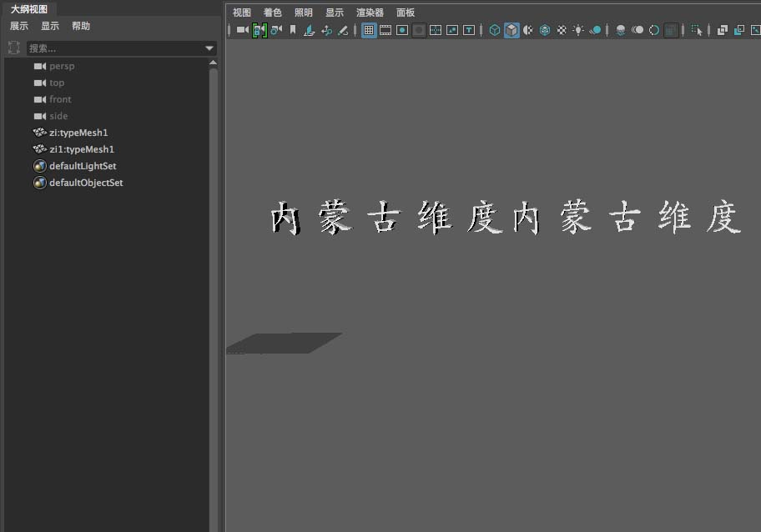
Task: Click the dimmed Depth of Field icon
Action: point(671,30)
